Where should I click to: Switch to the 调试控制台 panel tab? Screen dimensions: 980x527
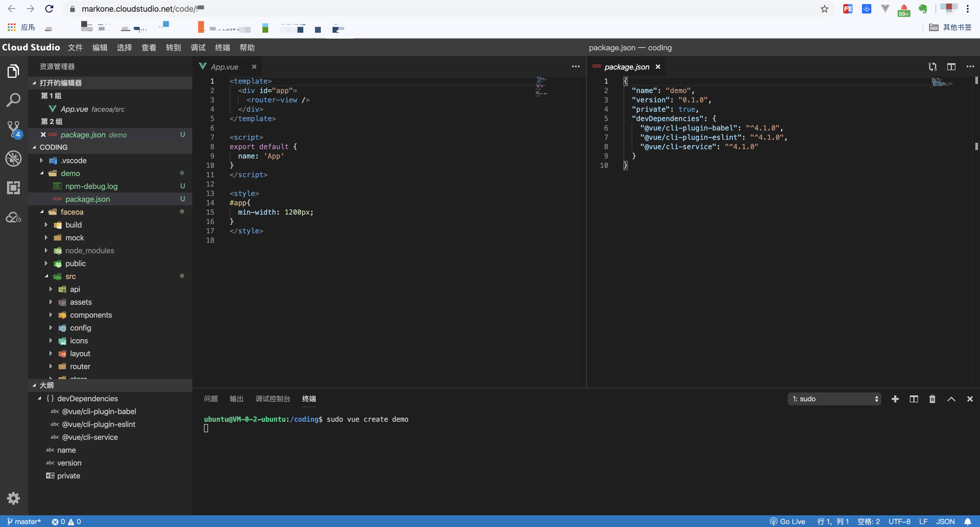pos(273,399)
